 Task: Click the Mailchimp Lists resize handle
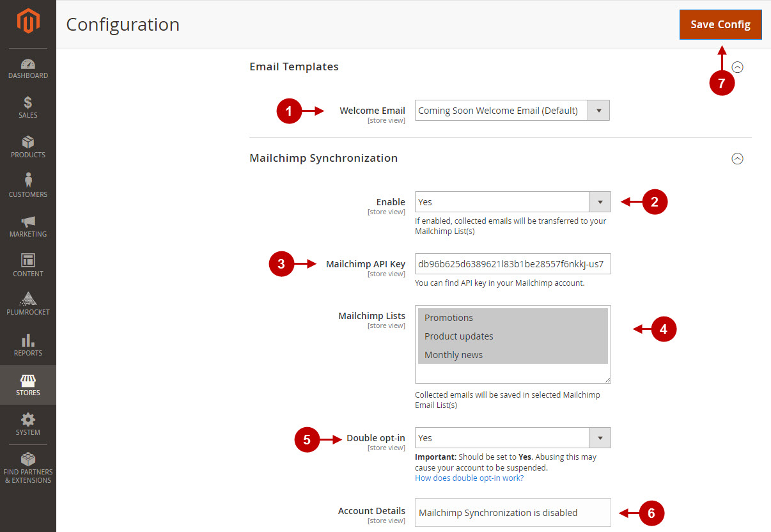pos(607,379)
